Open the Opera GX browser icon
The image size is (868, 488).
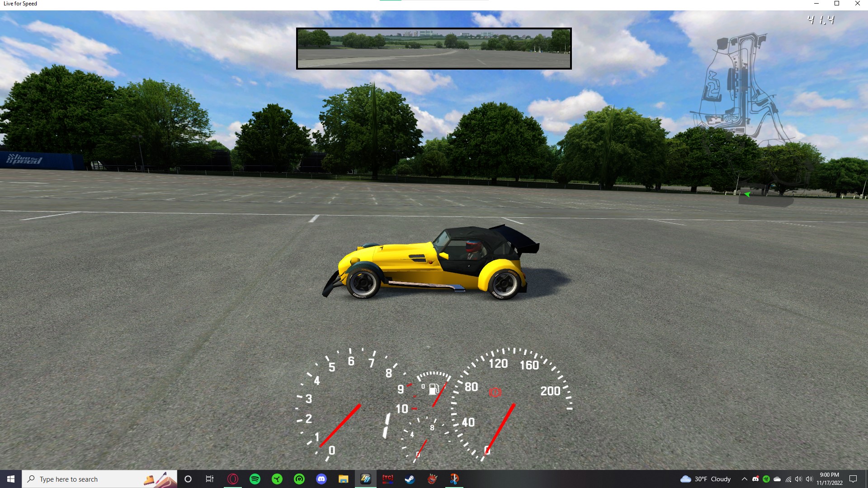[x=232, y=479]
